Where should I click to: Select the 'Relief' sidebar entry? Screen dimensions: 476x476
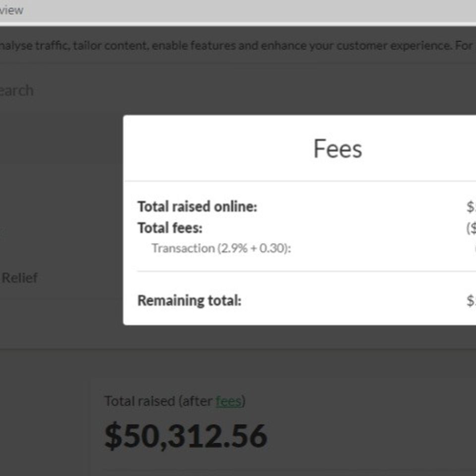tap(20, 278)
